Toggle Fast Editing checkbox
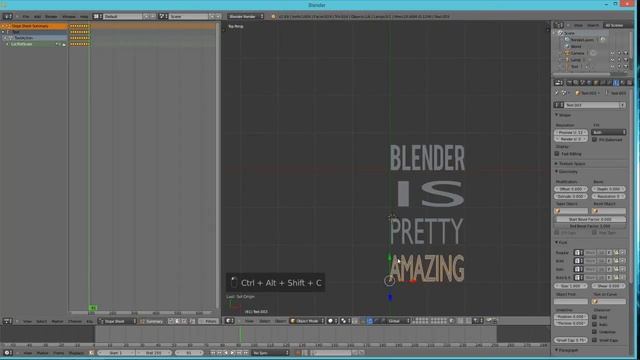The width and height of the screenshot is (640, 360). tap(557, 154)
